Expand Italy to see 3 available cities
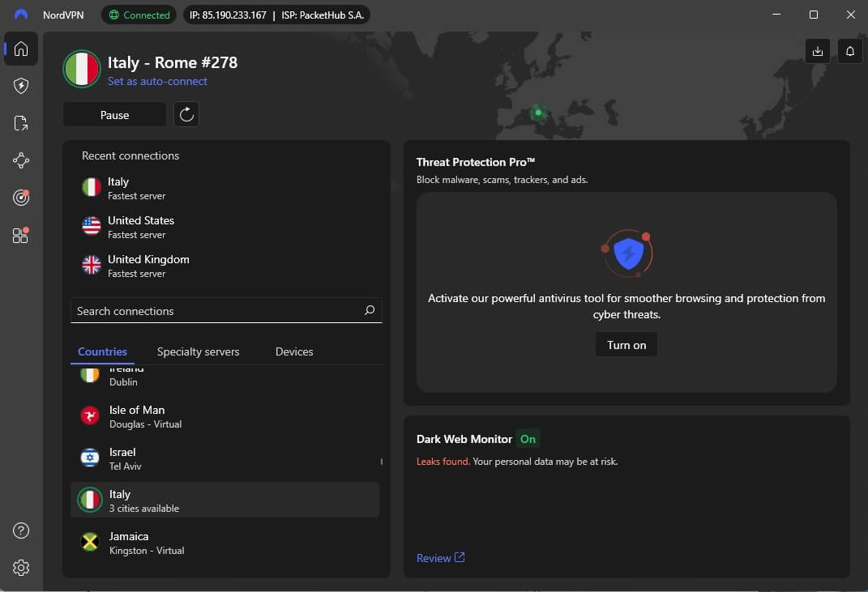Viewport: 868px width, 592px height. click(225, 500)
